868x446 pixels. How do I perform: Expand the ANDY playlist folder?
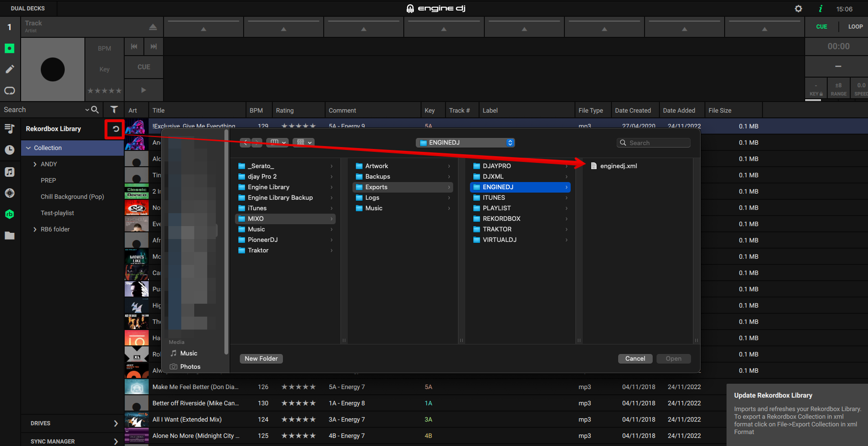click(35, 164)
